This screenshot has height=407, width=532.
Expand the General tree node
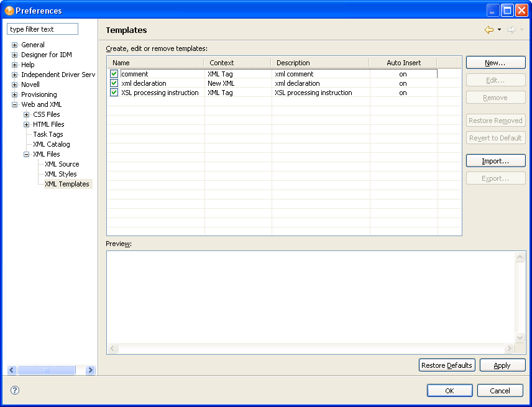click(x=14, y=45)
